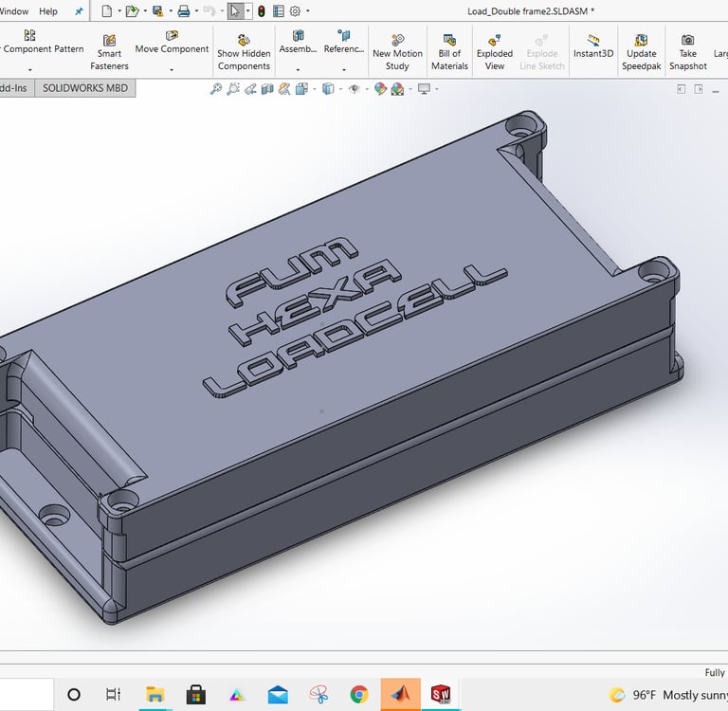Image resolution: width=728 pixels, height=711 pixels.
Task: Expand Assembly Features dropdown arrow
Action: click(x=298, y=70)
